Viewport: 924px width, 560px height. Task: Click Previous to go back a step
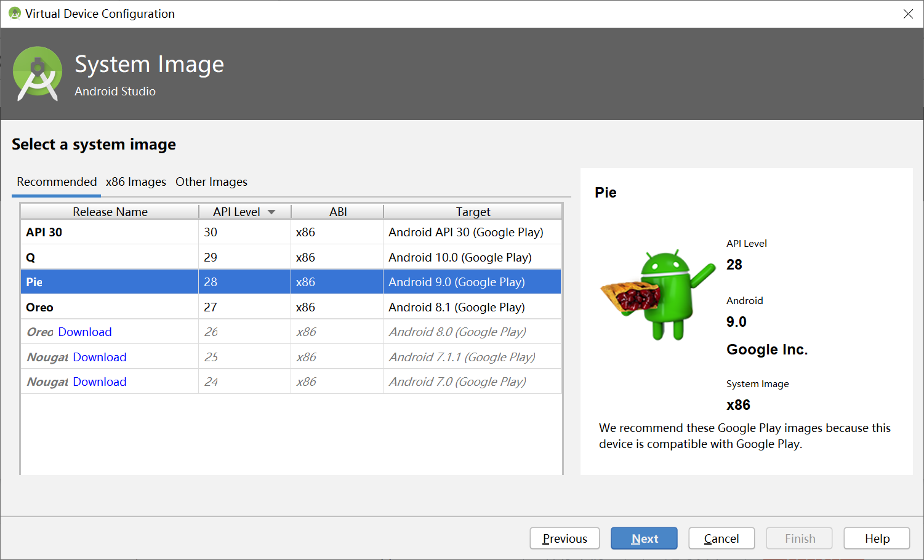pyautogui.click(x=564, y=538)
